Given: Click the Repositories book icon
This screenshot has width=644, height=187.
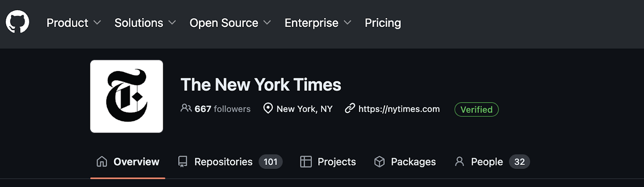Looking at the screenshot, I should 182,162.
